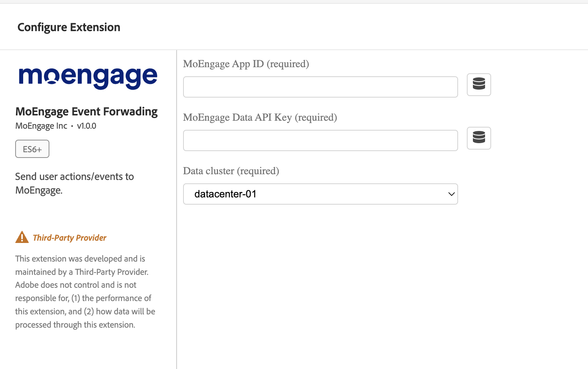Click the 'Send user actions/events to MoEngage' description

coord(74,183)
